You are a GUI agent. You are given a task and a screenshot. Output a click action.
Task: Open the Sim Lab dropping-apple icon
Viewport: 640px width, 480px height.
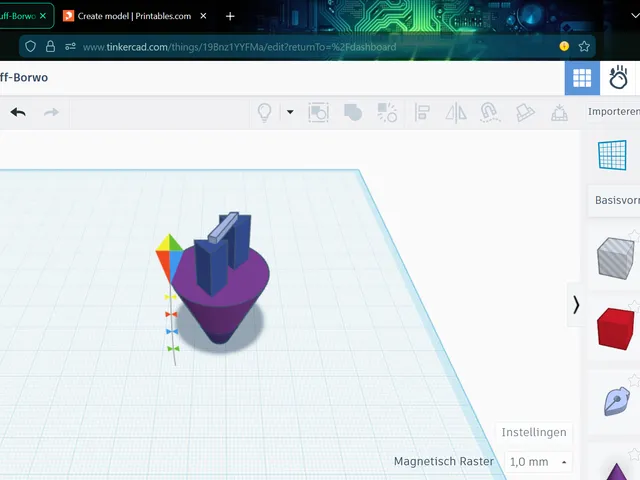[x=618, y=77]
